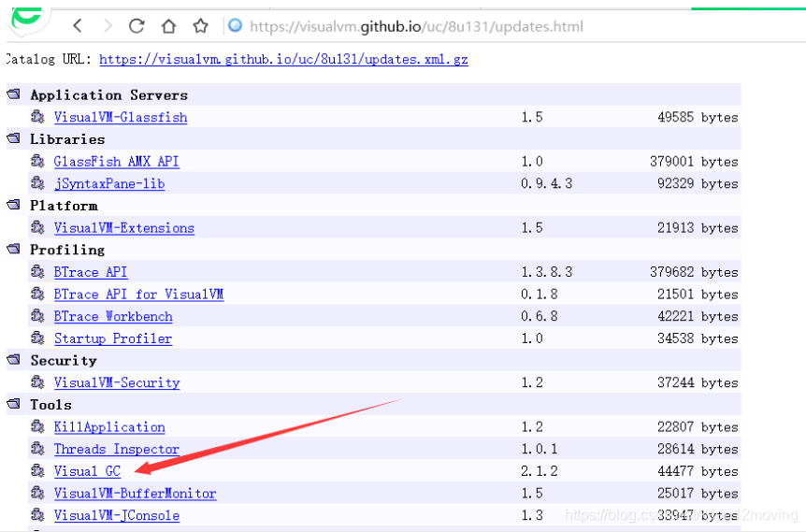Open the VisualVM-Extensions link

tap(123, 228)
